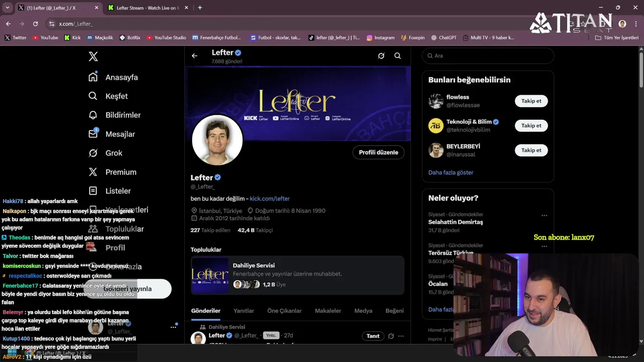The height and width of the screenshot is (362, 644).
Task: Click Grok icon in profile header
Action: click(381, 56)
